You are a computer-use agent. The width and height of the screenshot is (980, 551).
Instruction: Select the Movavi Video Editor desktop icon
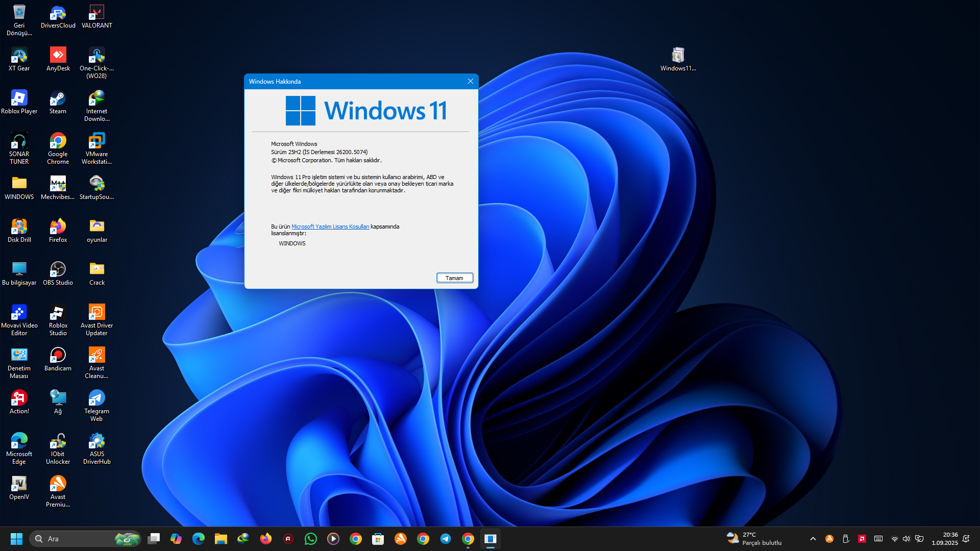click(x=19, y=320)
